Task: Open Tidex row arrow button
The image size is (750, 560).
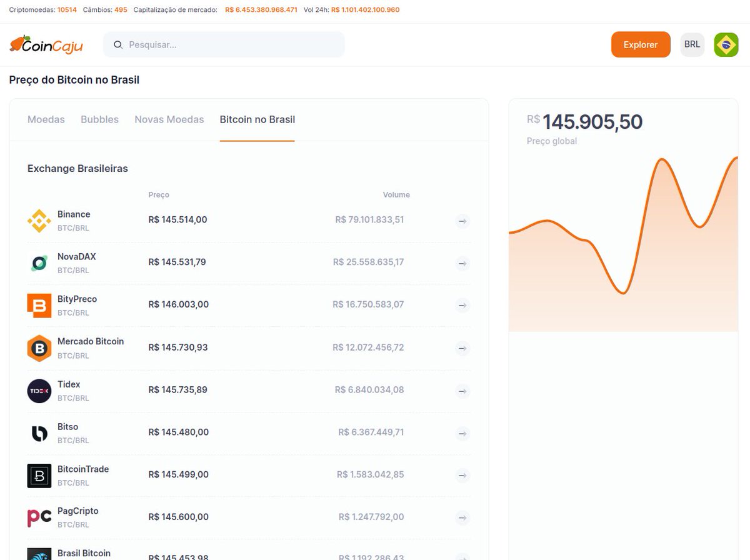Action: click(462, 391)
